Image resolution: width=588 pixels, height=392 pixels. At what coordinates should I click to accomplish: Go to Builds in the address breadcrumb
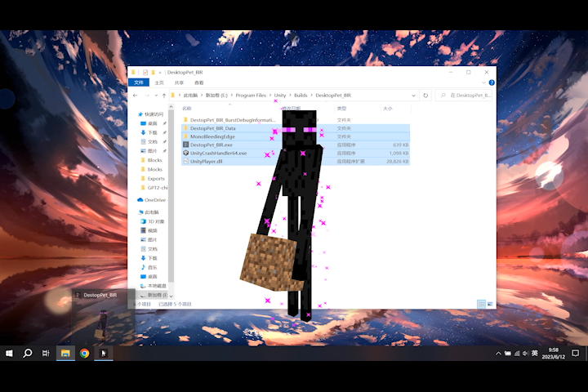301,96
